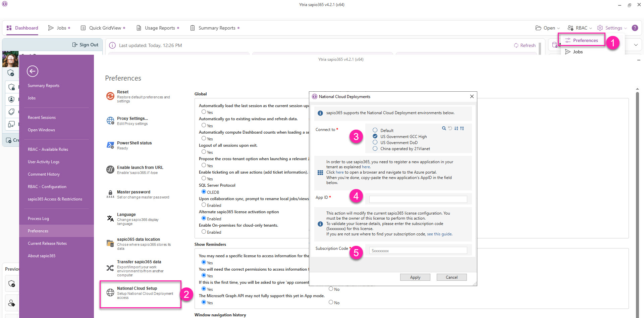Click the search magnifier in Connect to list
The height and width of the screenshot is (318, 644).
tap(444, 128)
